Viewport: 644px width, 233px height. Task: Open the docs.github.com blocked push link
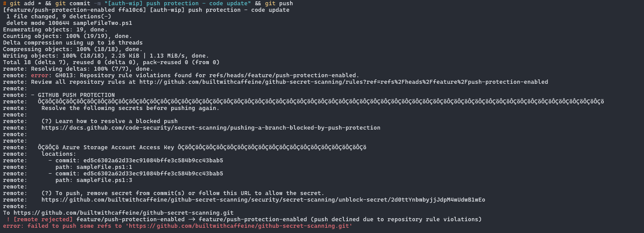pos(211,128)
